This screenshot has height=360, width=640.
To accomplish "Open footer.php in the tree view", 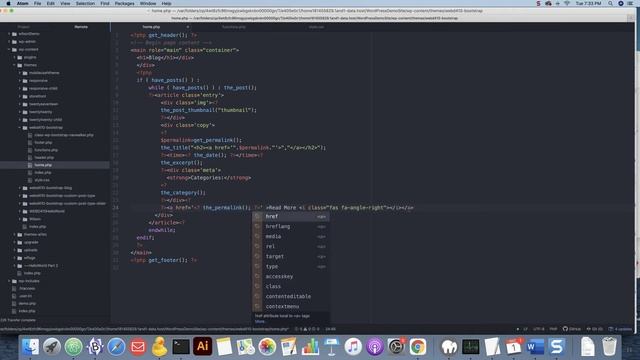I will [x=43, y=142].
